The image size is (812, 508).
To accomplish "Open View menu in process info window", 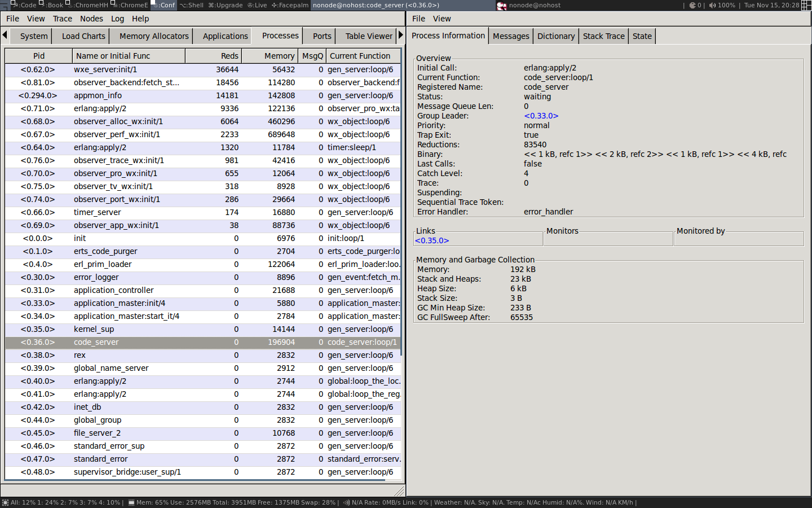I will [442, 19].
